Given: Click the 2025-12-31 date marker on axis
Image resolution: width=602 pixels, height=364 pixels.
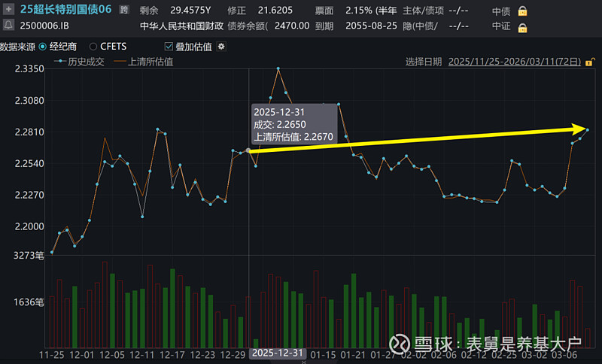Looking at the screenshot, I should [277, 353].
